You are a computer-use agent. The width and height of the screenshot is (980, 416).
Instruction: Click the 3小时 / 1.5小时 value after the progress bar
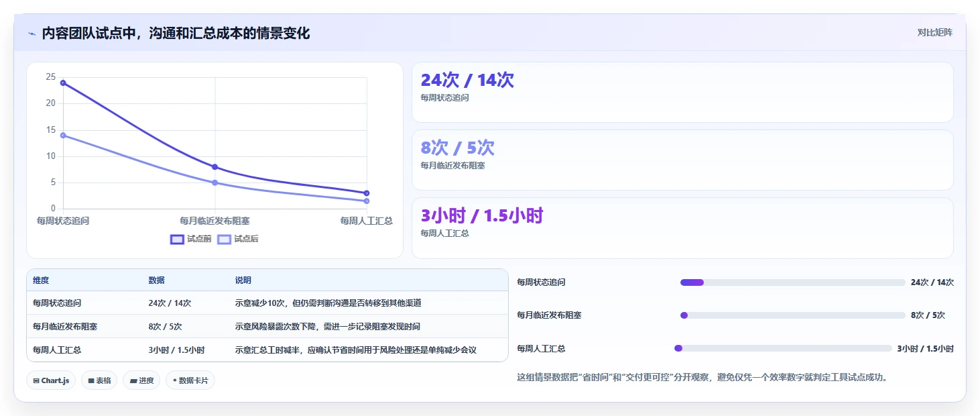click(926, 349)
